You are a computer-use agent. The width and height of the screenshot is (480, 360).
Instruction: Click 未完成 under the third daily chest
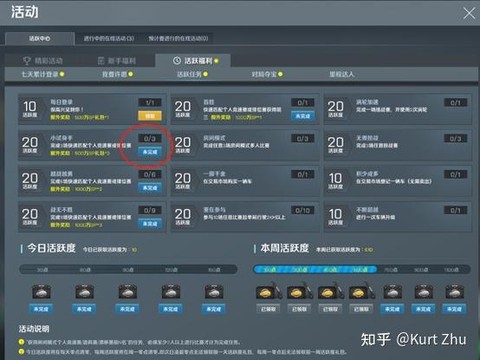click(127, 309)
